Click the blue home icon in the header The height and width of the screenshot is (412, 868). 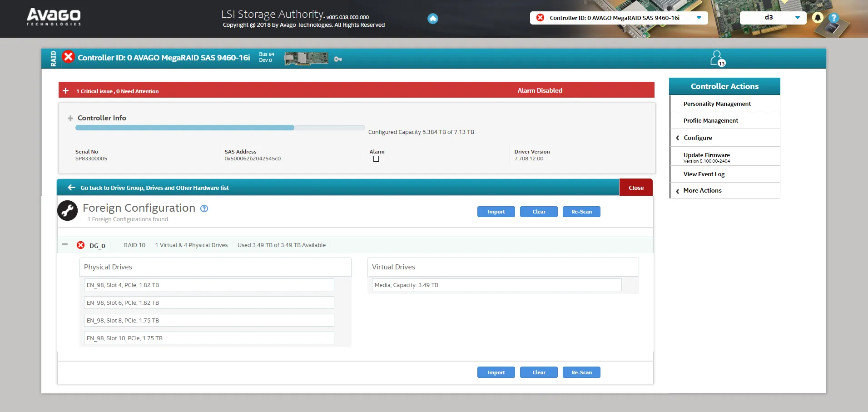(433, 19)
